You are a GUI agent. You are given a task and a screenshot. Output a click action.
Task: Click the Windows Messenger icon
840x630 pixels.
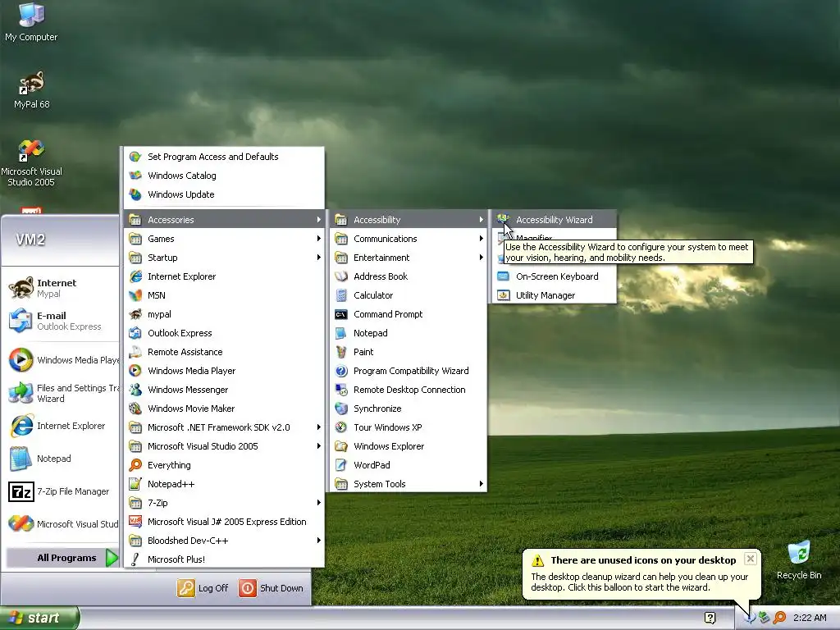(135, 390)
